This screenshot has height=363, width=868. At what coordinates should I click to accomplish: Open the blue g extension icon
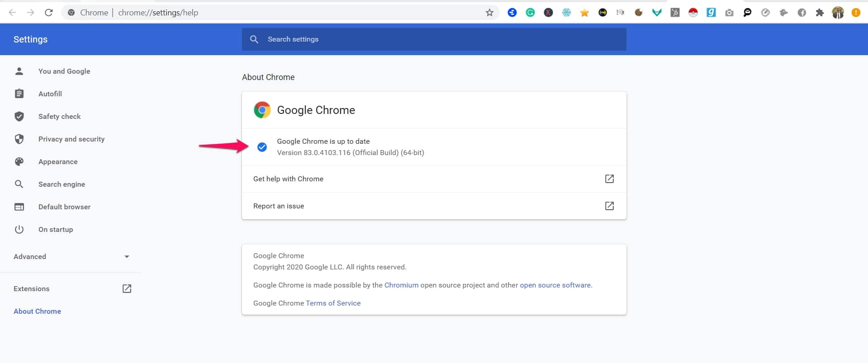click(711, 13)
